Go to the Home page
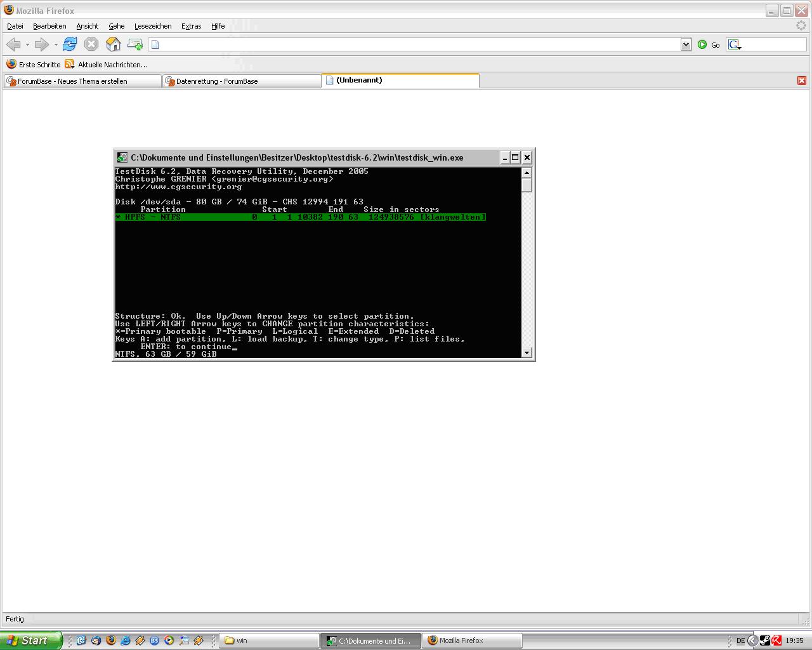Viewport: 812px width, 650px height. (113, 44)
